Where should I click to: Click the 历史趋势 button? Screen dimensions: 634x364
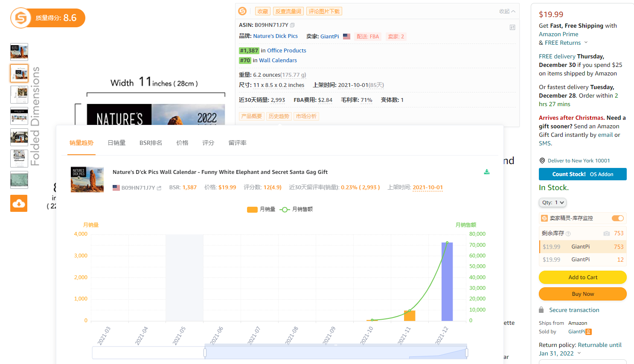coord(279,116)
